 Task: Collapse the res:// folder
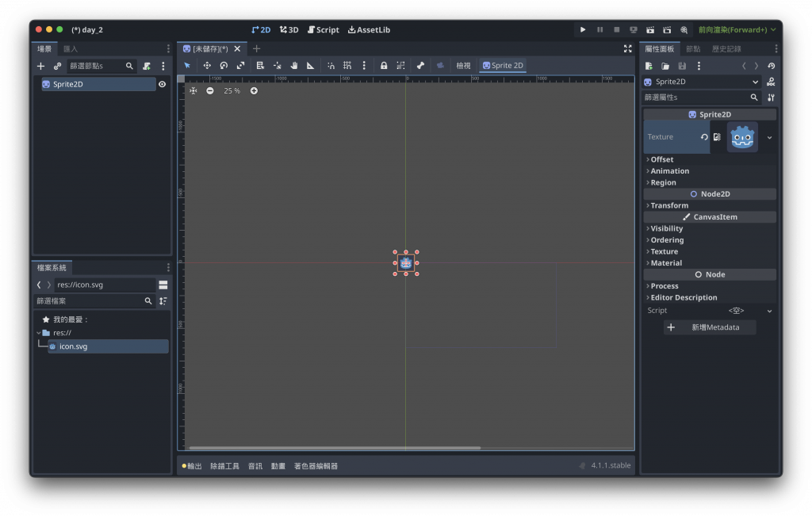pos(39,333)
